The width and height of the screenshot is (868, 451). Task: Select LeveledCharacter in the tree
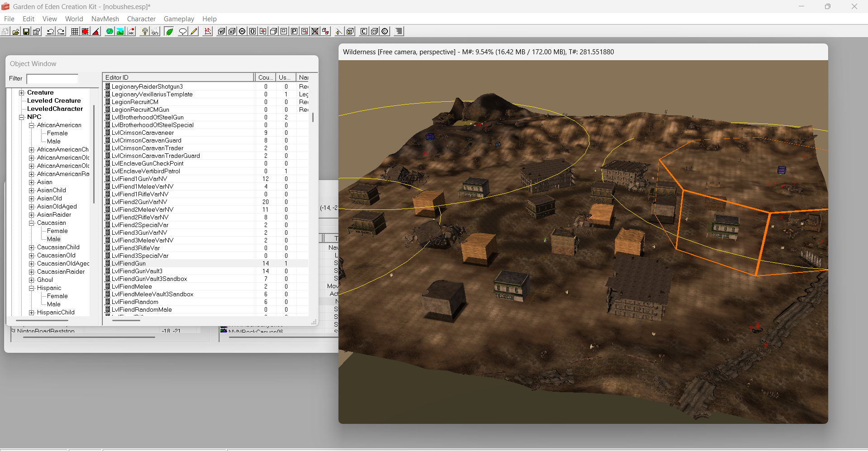click(x=55, y=109)
